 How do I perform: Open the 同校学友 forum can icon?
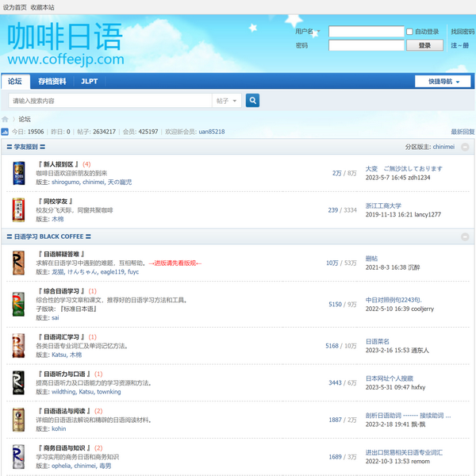[19, 209]
